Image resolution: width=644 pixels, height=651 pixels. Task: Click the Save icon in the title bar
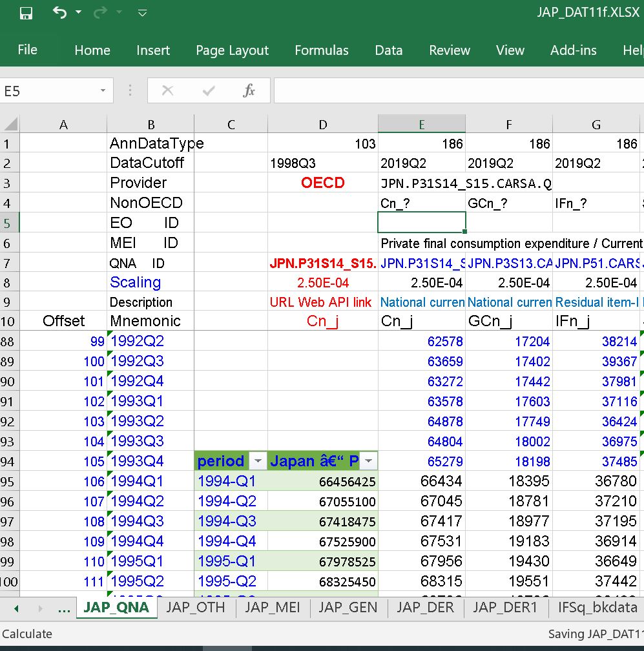(x=26, y=13)
